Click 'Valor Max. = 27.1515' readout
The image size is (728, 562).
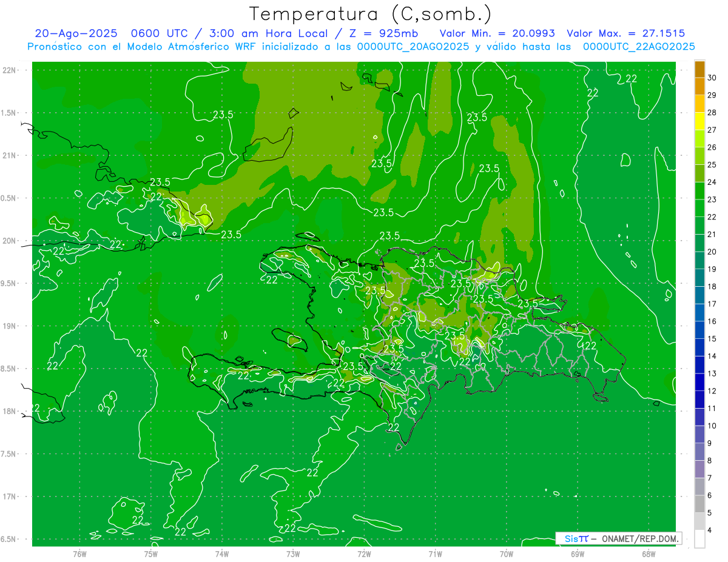[x=626, y=34]
